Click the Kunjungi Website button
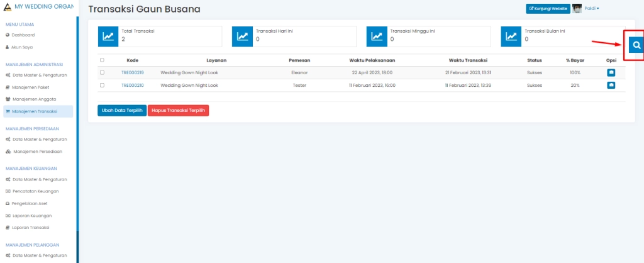The image size is (644, 263). (x=548, y=8)
